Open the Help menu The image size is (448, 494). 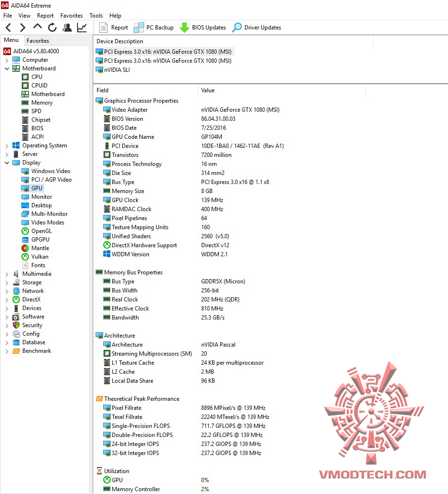pyautogui.click(x=115, y=15)
